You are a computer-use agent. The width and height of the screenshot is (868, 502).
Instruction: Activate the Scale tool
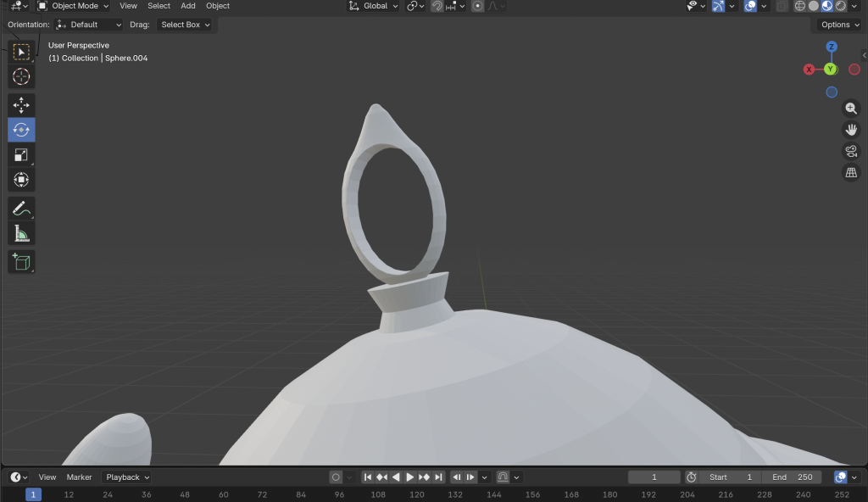click(21, 154)
